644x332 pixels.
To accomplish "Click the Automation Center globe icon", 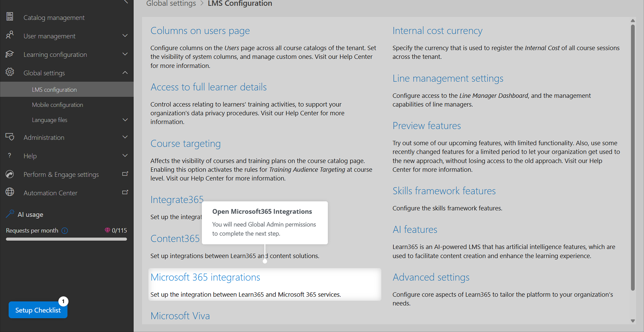I will point(10,192).
